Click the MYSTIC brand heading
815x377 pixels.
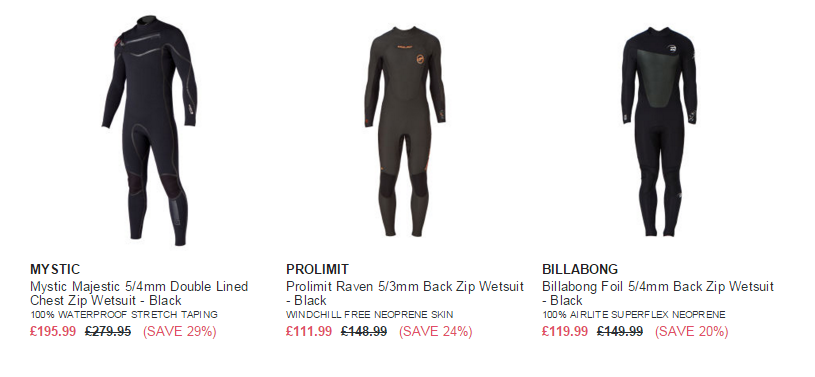(55, 269)
